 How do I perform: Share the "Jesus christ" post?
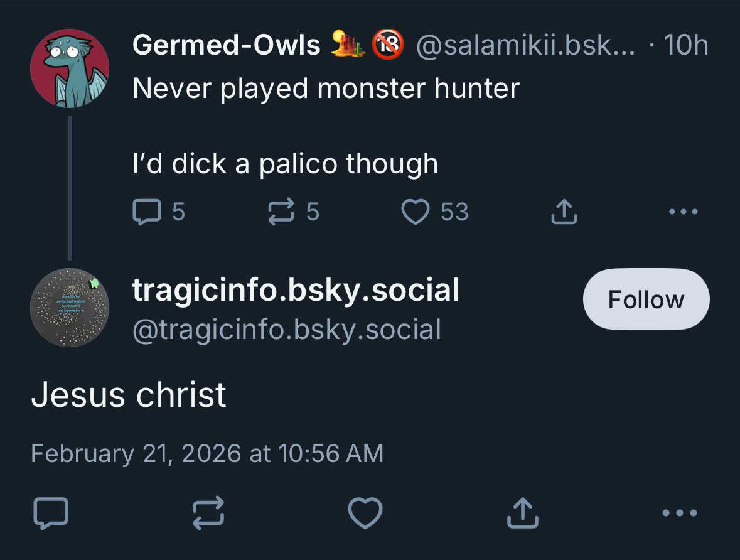click(522, 513)
